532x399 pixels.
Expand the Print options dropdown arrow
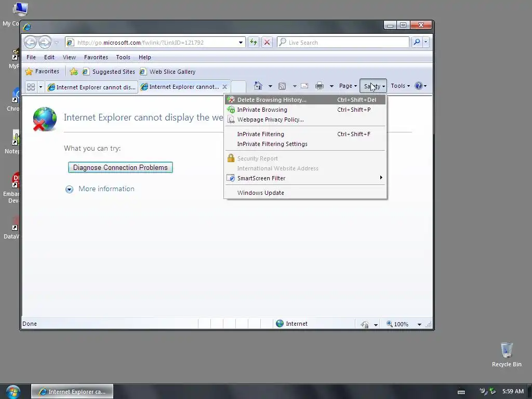331,86
